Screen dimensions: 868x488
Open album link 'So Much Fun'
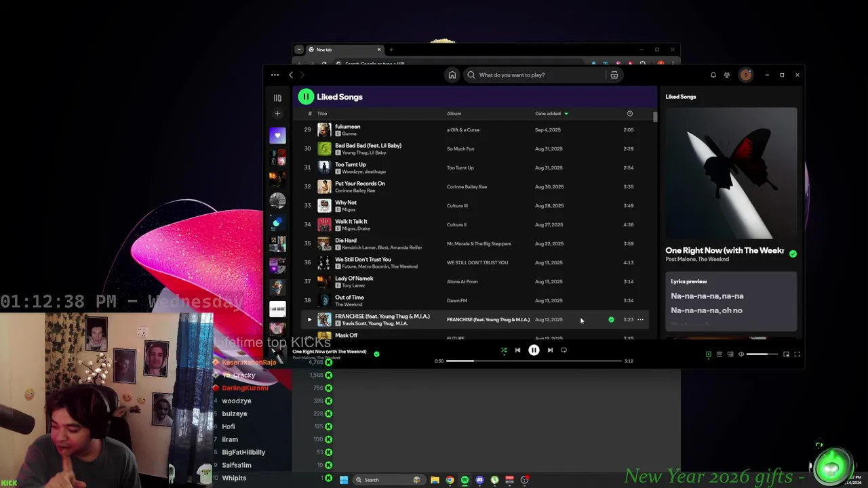[460, 148]
